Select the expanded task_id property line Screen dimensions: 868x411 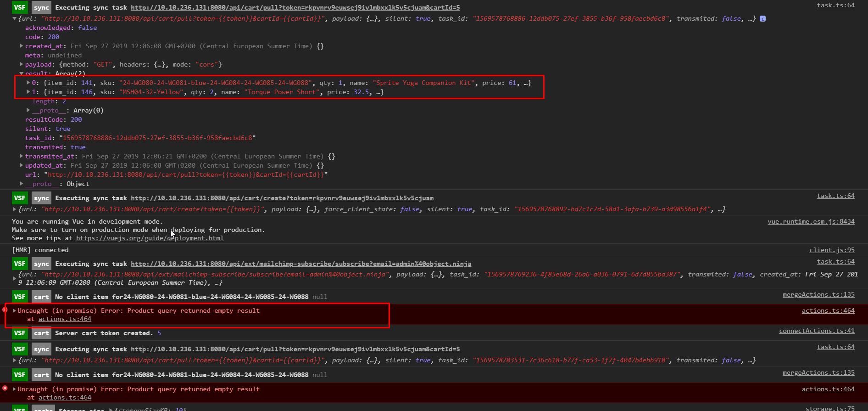point(140,138)
